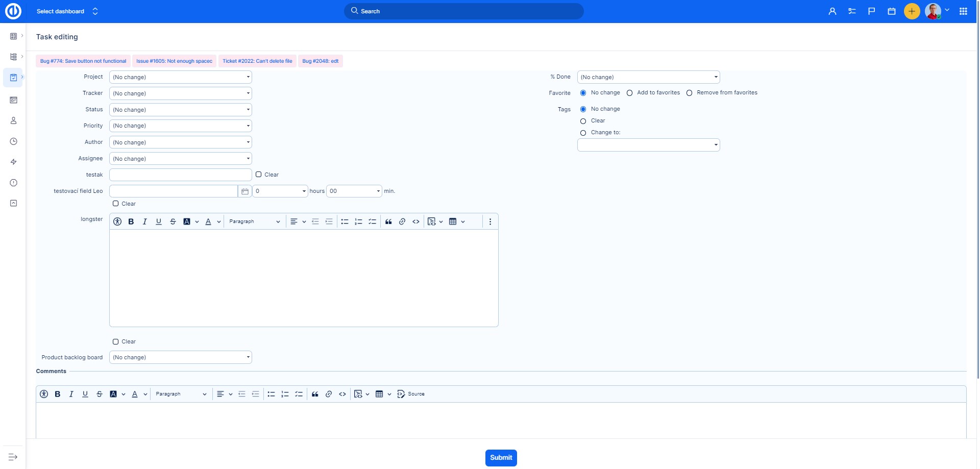Click the strikethrough icon in Comments toolbar
Screen dimensions: 980x469
100,394
